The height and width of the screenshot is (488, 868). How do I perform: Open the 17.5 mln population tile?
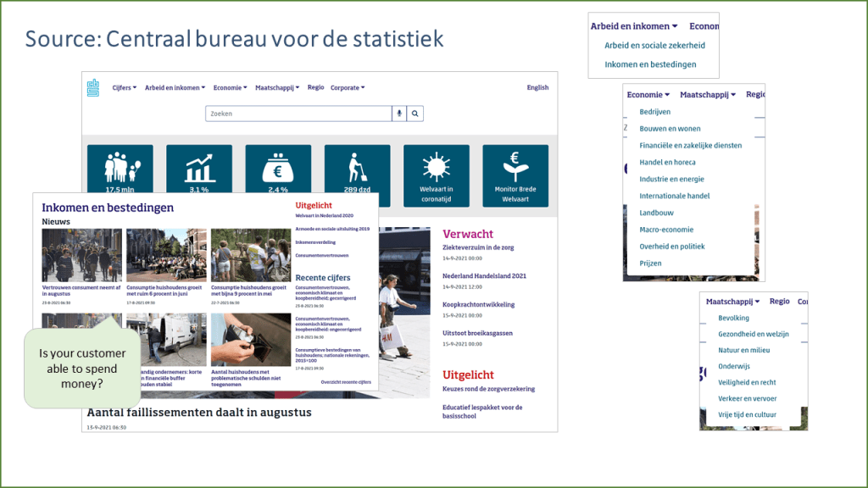pyautogui.click(x=120, y=169)
